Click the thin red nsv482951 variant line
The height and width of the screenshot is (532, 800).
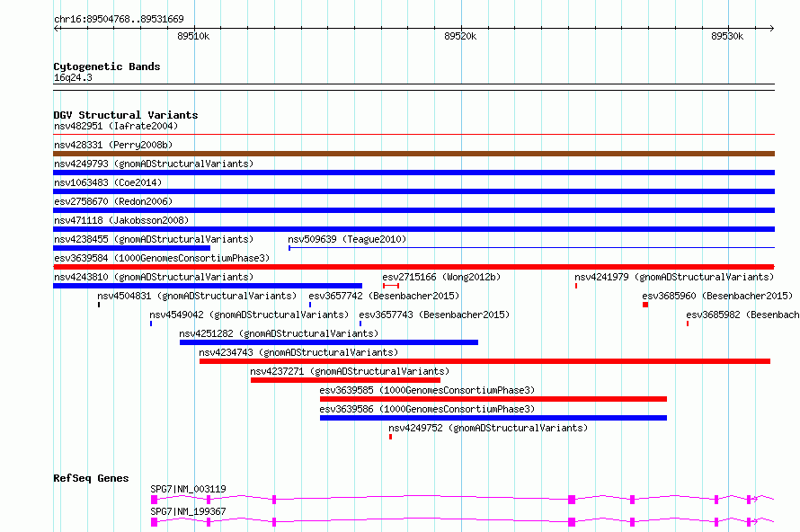[413, 135]
